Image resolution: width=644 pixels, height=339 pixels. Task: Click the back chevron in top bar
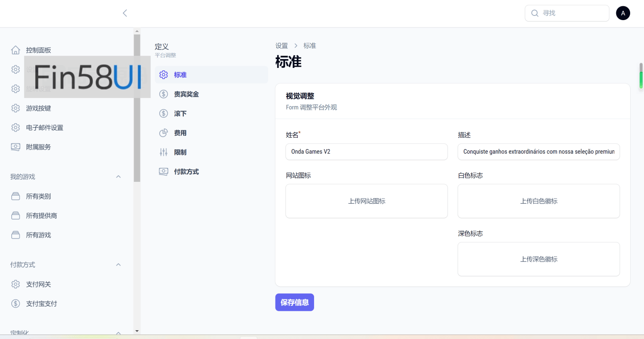(125, 13)
